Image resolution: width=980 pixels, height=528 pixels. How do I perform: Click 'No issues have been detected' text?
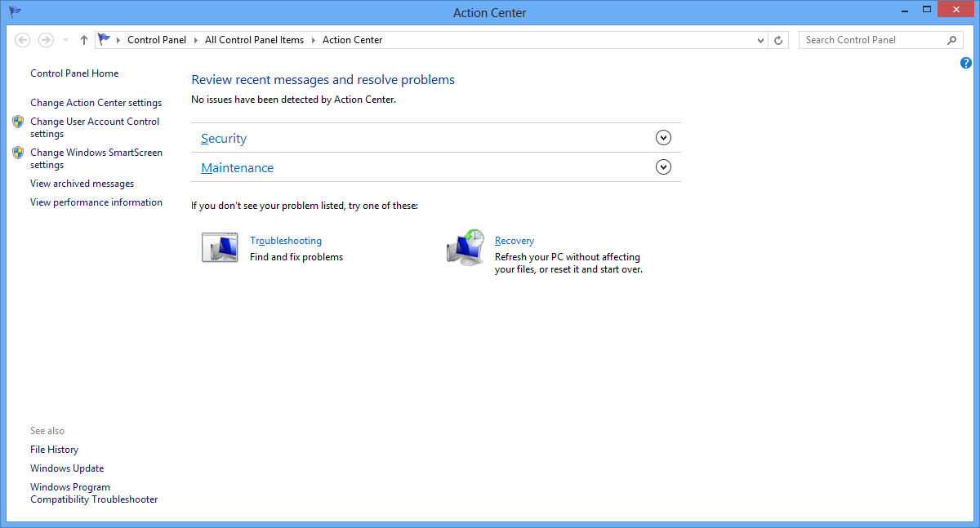(x=293, y=100)
